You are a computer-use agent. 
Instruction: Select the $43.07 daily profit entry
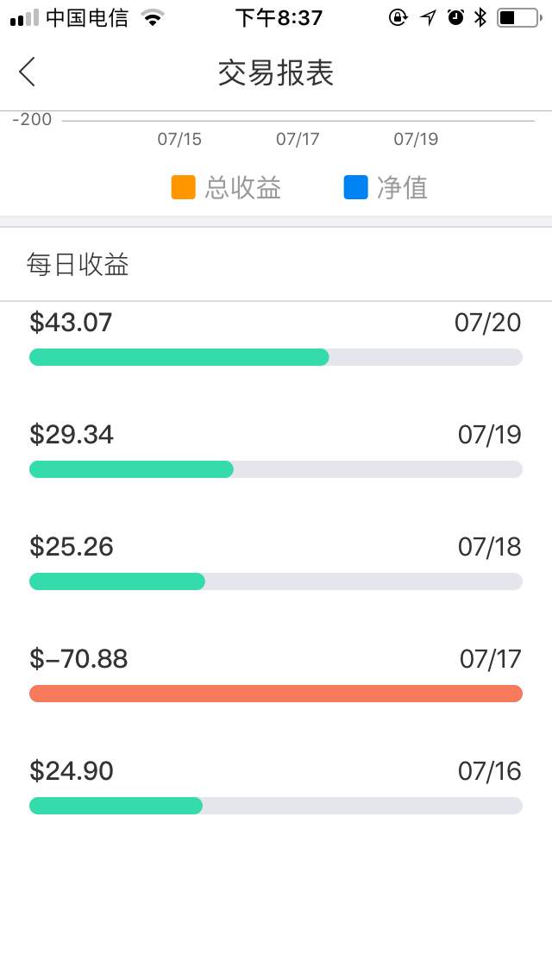(71, 323)
